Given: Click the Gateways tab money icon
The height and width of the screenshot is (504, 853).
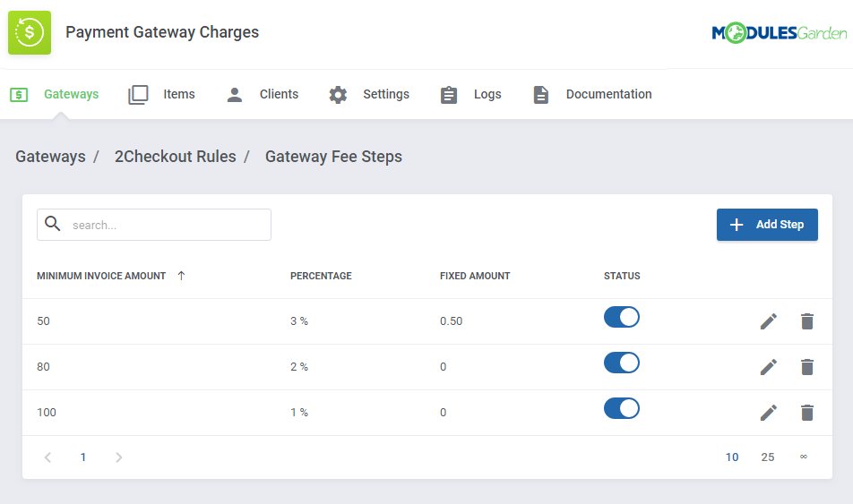Looking at the screenshot, I should tap(19, 95).
